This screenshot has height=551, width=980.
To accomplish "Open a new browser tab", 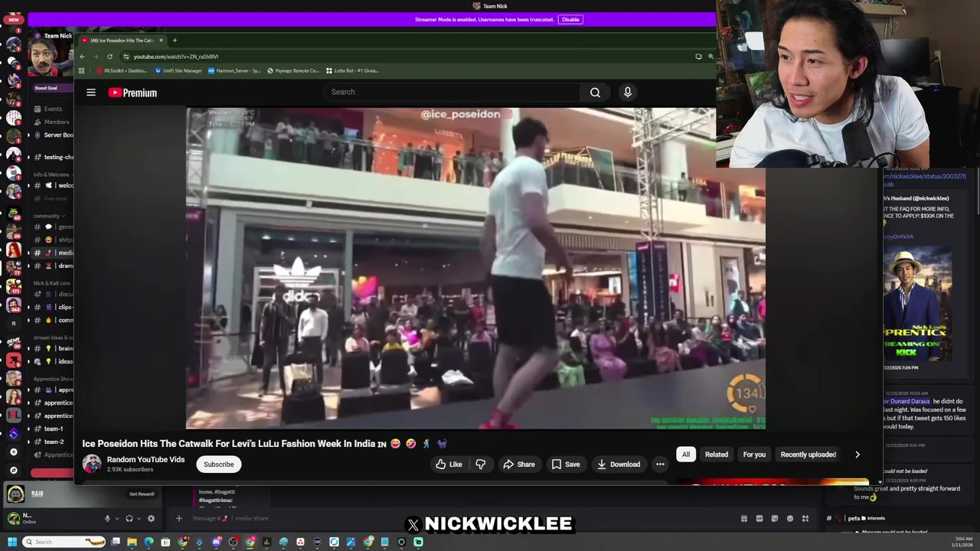I will point(175,40).
